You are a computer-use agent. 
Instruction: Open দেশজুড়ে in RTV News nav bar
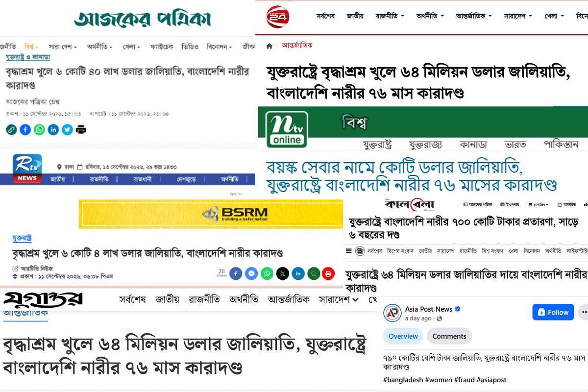pyautogui.click(x=186, y=179)
